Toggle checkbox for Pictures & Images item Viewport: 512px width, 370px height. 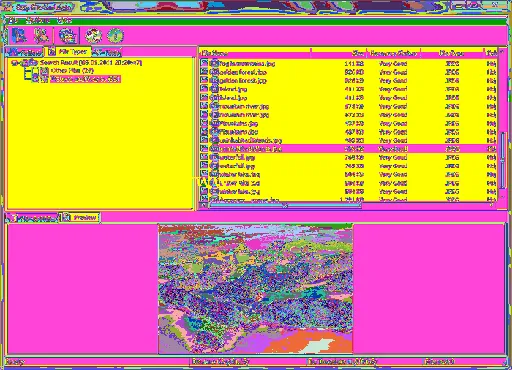(35, 79)
